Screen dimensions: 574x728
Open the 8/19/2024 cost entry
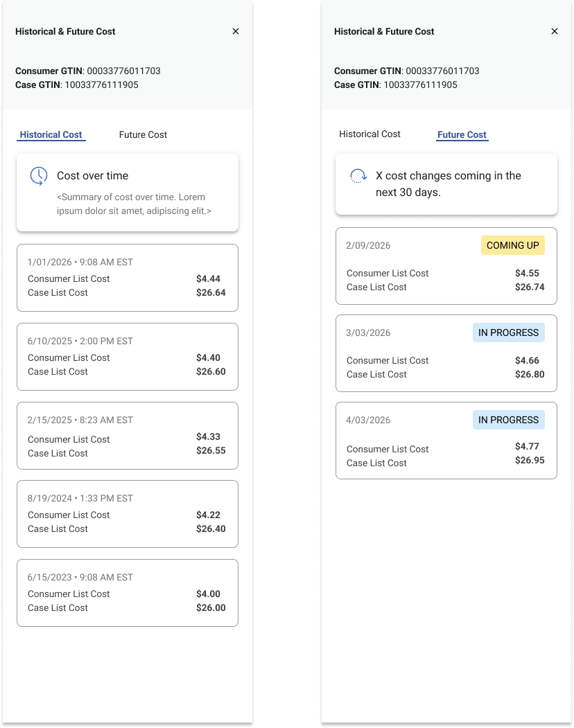(x=128, y=513)
